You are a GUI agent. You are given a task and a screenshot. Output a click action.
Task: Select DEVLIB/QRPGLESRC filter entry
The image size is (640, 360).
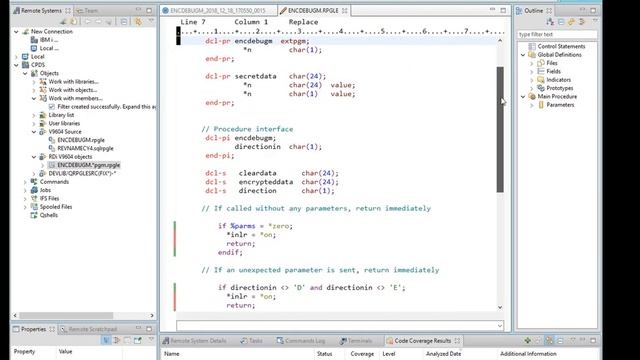82,173
